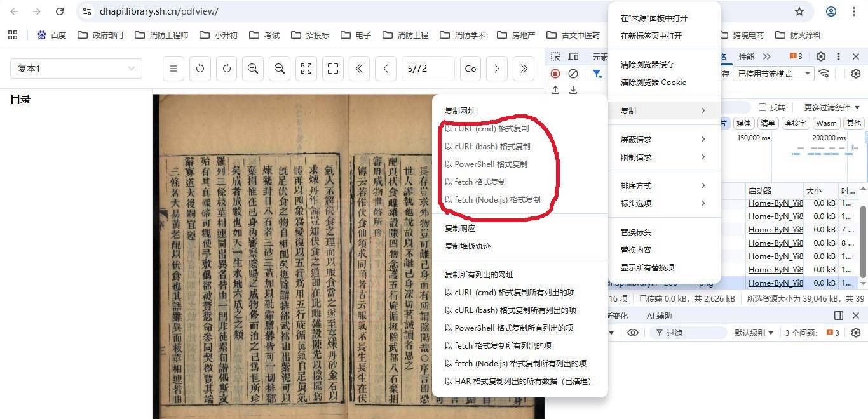The width and height of the screenshot is (868, 419).
Task: Open the 古文中医药 bookmark folder
Action: coord(573,35)
